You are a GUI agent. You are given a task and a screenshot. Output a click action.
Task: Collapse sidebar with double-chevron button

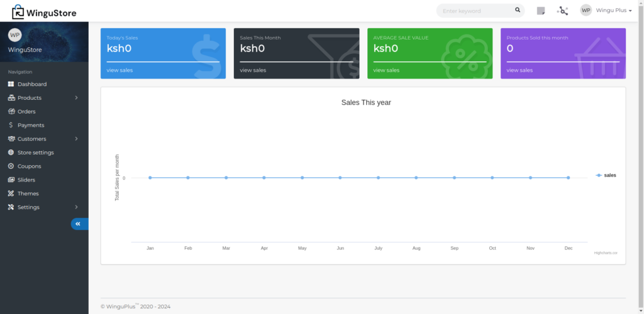tap(79, 224)
